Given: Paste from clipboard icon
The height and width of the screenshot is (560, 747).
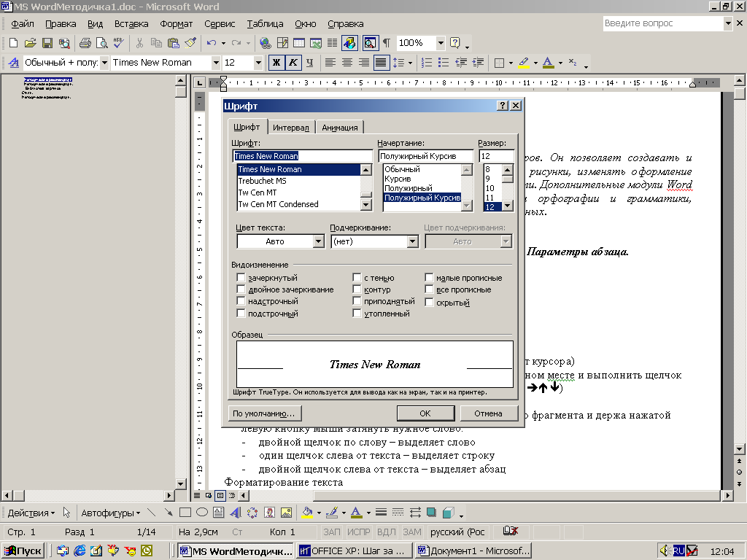Looking at the screenshot, I should pos(174,43).
